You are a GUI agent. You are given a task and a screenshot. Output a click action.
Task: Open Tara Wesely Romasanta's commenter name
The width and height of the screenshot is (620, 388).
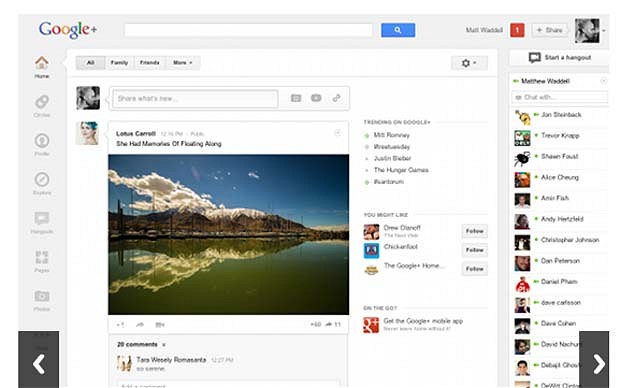click(171, 360)
